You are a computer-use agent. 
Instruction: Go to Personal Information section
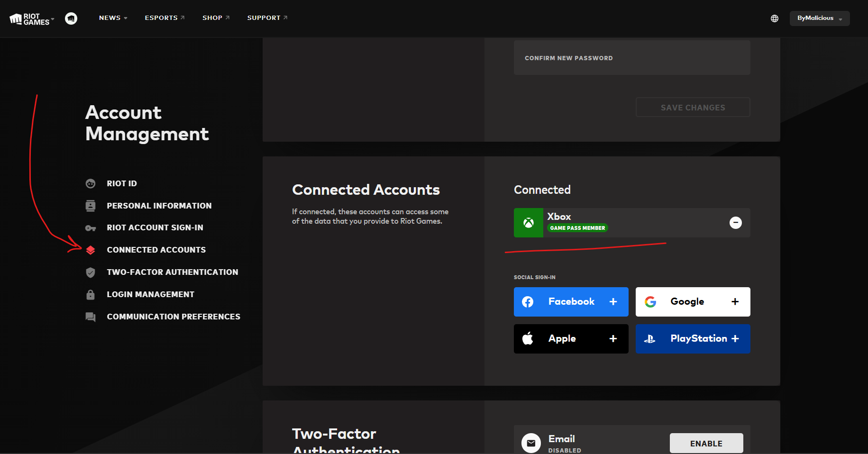(x=159, y=206)
